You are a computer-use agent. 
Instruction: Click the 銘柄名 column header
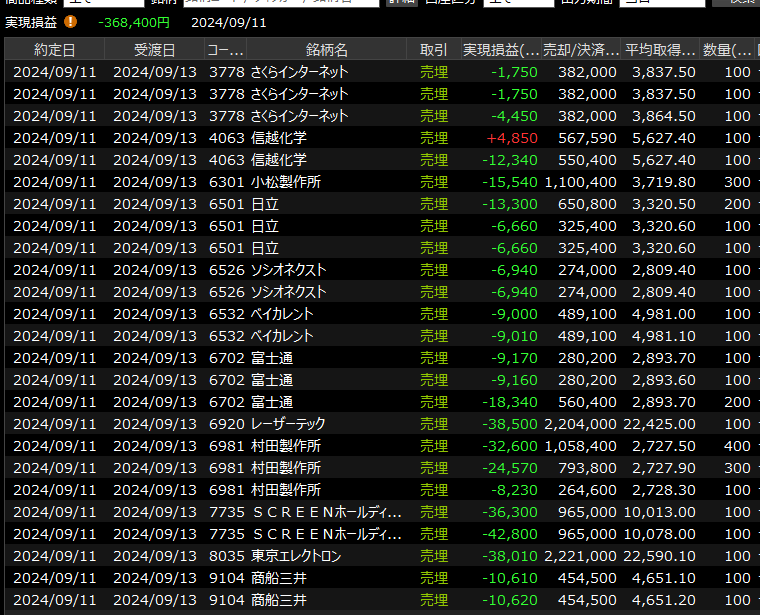tap(327, 50)
